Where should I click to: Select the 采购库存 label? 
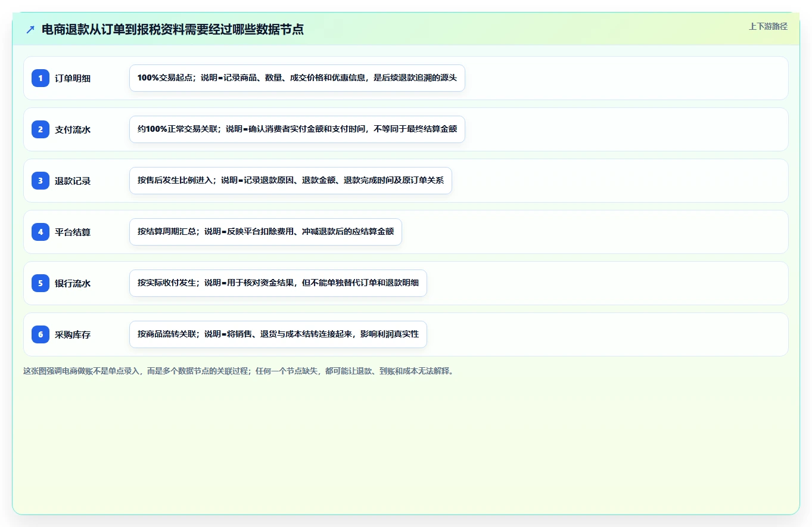click(x=73, y=334)
